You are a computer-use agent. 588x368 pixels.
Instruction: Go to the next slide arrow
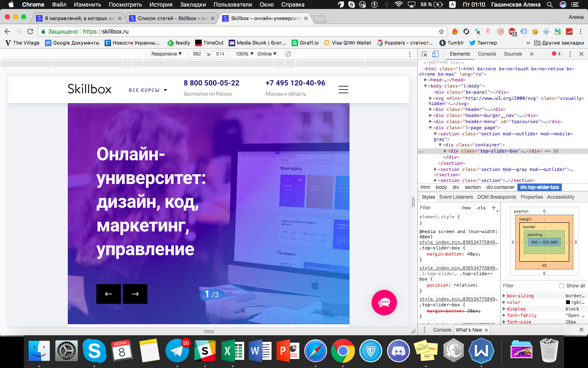(x=135, y=294)
